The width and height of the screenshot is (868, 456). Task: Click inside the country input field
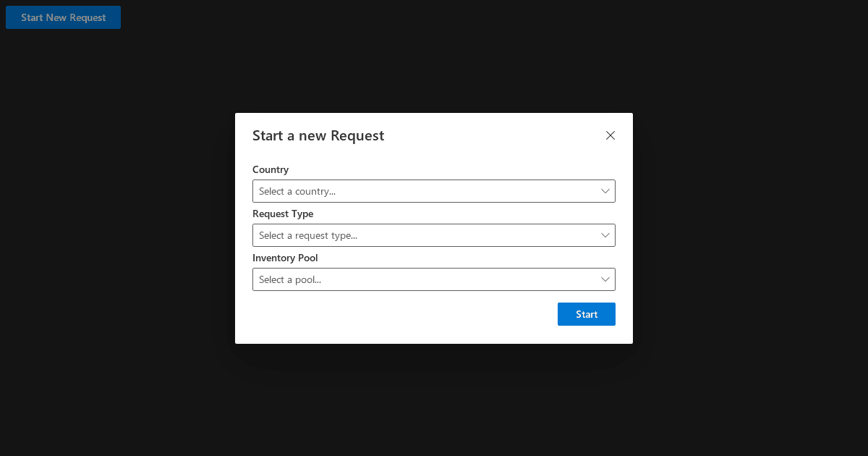(x=398, y=191)
